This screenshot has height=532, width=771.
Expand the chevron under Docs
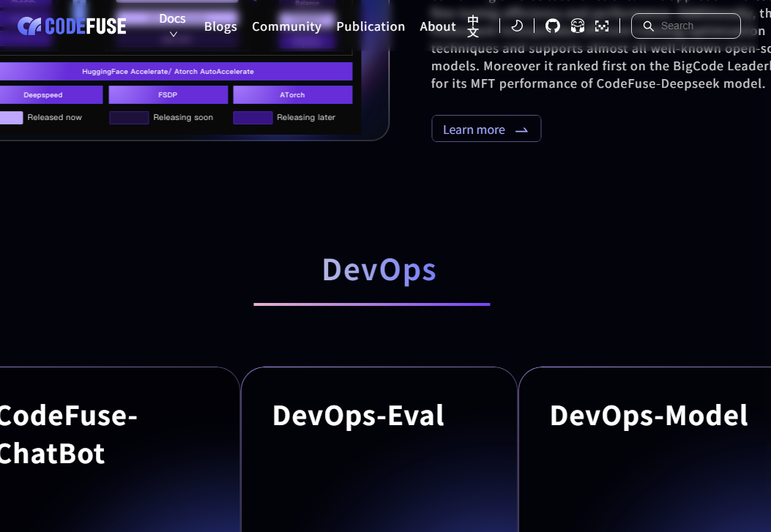(173, 34)
